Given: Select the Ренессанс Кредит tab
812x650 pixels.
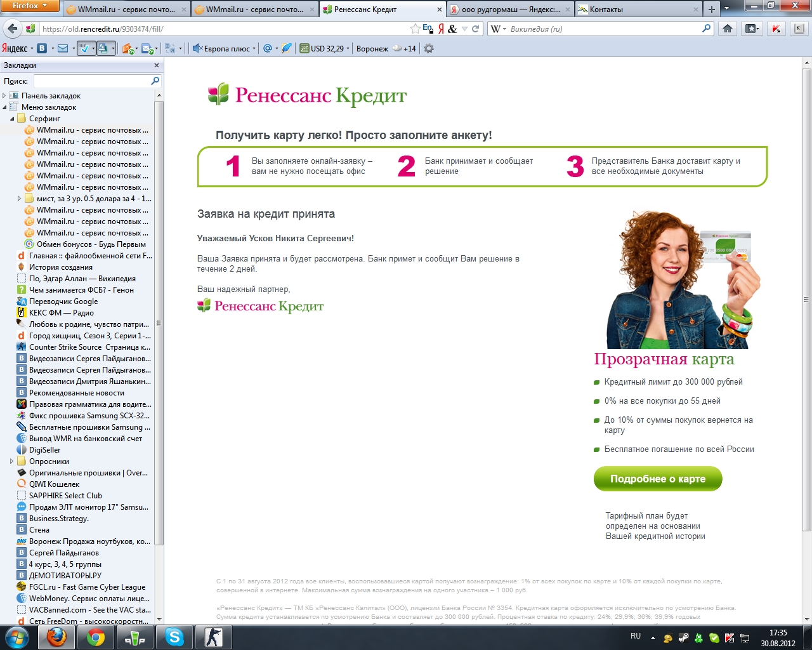Looking at the screenshot, I should point(383,10).
